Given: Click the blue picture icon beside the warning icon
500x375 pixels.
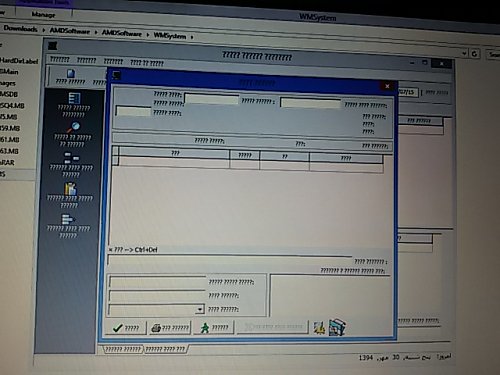Looking at the screenshot, I should (x=337, y=327).
